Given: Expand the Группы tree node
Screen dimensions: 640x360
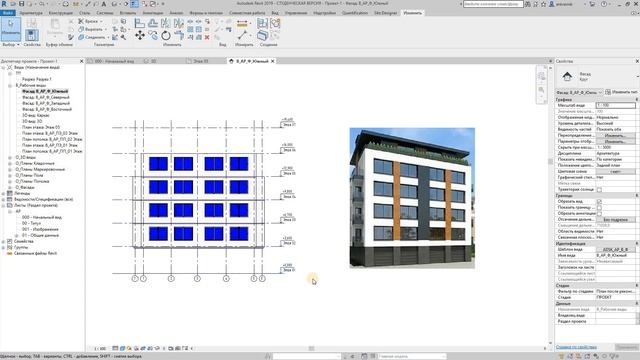Looking at the screenshot, I should point(4,247).
